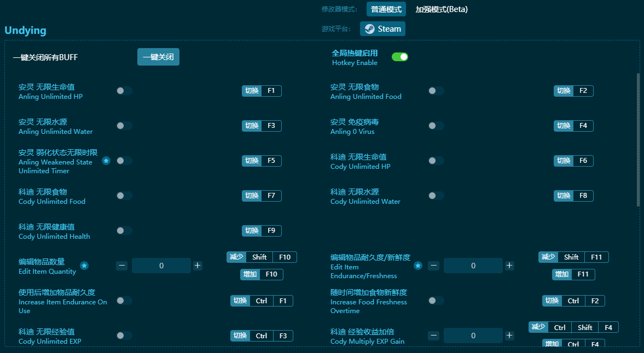This screenshot has height=353, width=644.
Task: Enable Increase Food Freshness Overtime toggle
Action: pyautogui.click(x=436, y=301)
